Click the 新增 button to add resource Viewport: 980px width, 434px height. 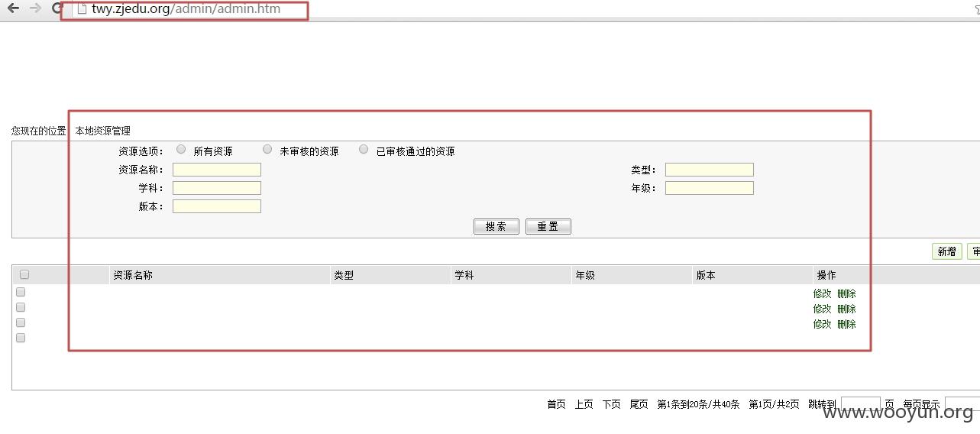pyautogui.click(x=947, y=251)
